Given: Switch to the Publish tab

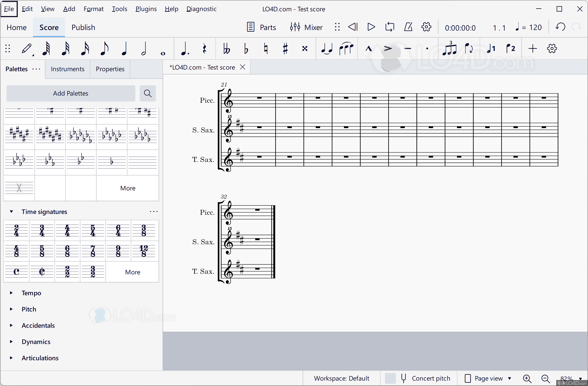Looking at the screenshot, I should tap(83, 27).
